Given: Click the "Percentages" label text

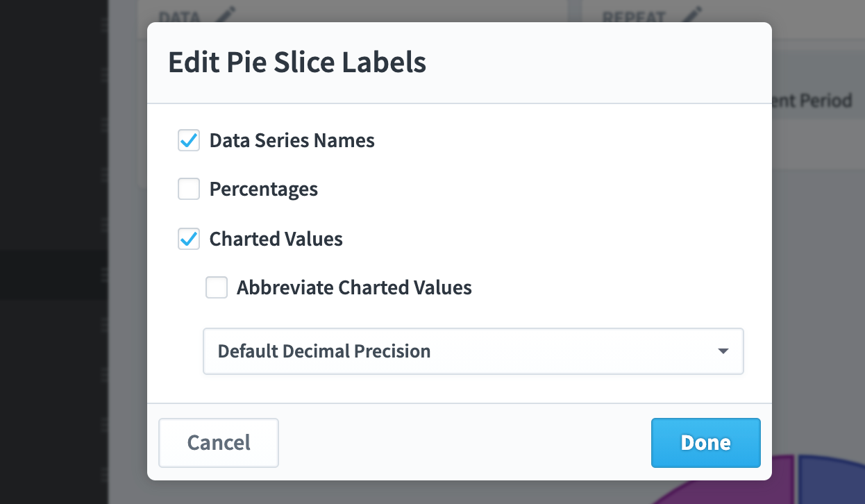Looking at the screenshot, I should (264, 189).
